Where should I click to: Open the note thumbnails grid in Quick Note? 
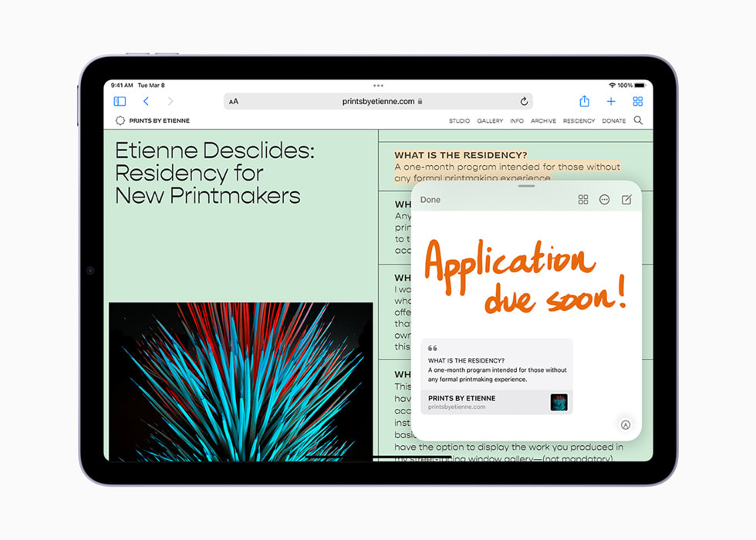(583, 199)
